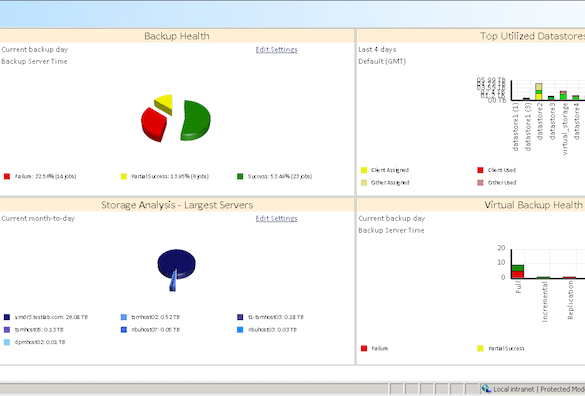The height and width of the screenshot is (396, 585).
Task: Click 'Default (GMT)' text
Action: click(x=382, y=62)
